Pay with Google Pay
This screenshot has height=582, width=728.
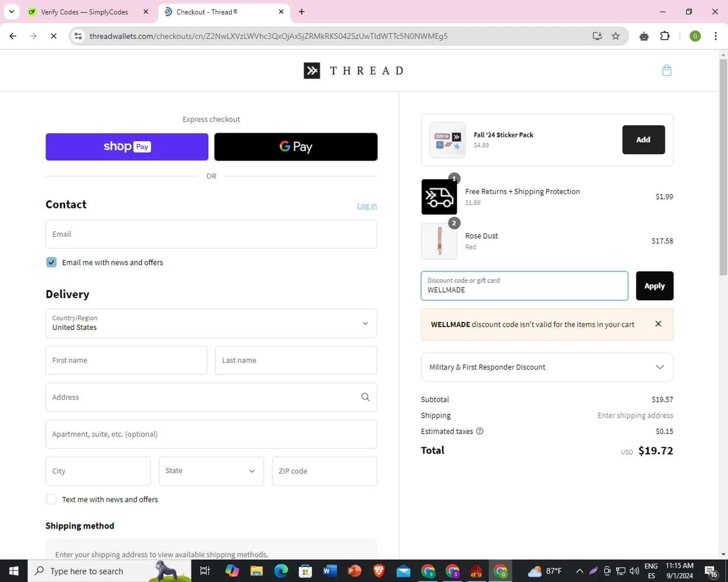(296, 147)
